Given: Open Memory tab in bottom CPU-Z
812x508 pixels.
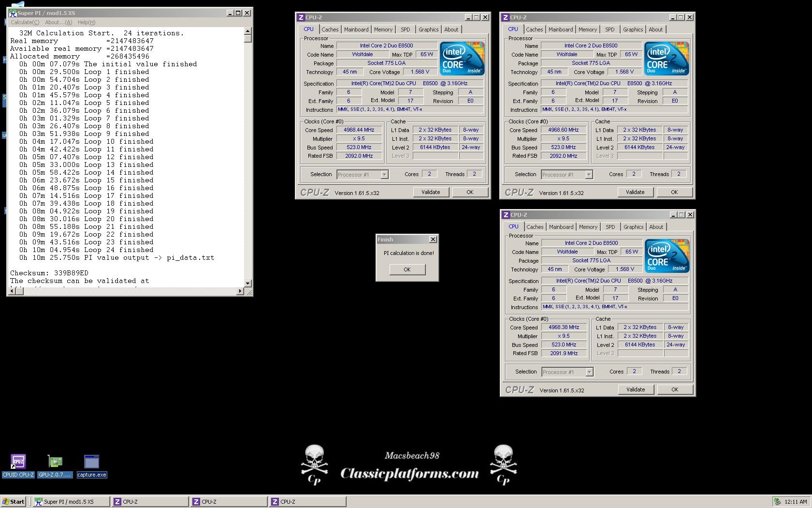Looking at the screenshot, I should (588, 227).
